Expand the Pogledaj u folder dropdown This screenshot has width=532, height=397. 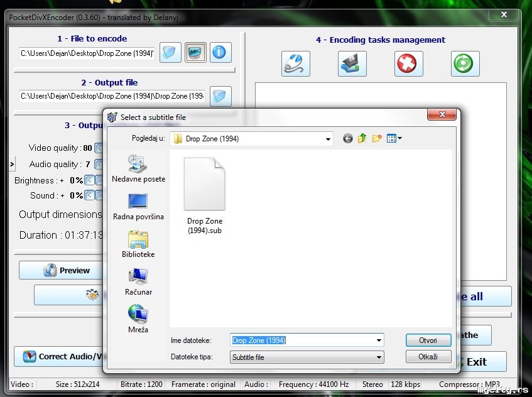click(328, 139)
